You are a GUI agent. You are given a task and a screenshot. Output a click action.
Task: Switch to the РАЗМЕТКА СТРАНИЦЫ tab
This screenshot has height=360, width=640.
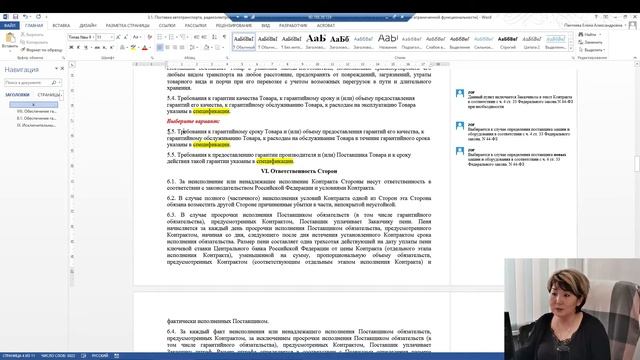(x=127, y=25)
